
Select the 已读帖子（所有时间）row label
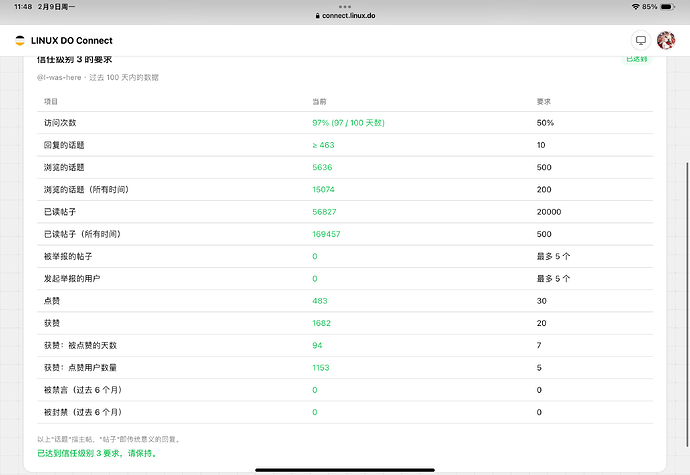[x=82, y=234]
